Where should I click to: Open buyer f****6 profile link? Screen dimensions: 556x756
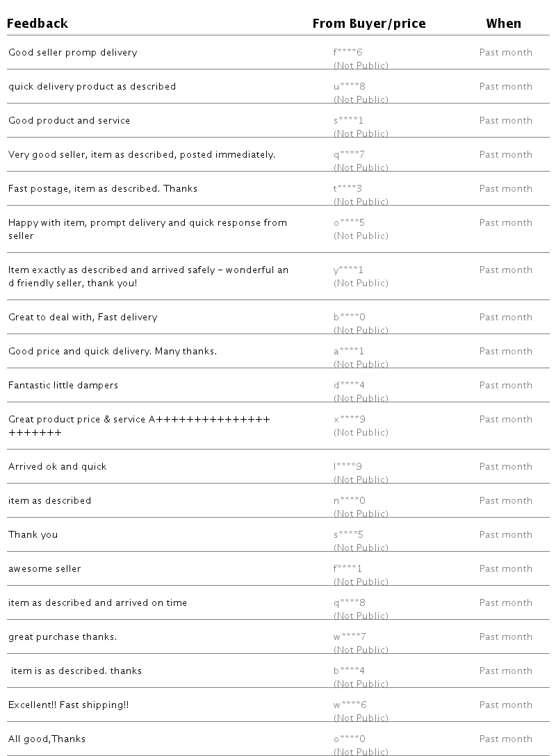(x=348, y=53)
